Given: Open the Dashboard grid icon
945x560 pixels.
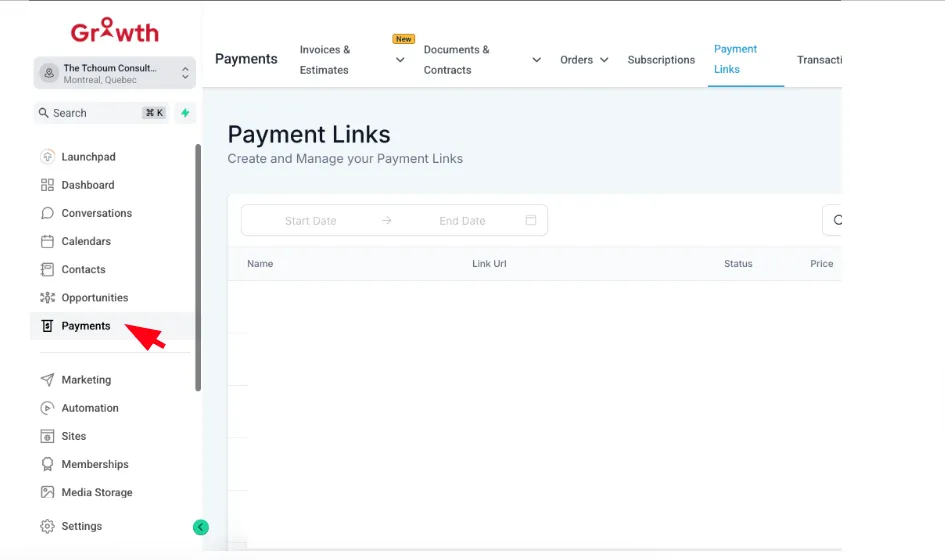Looking at the screenshot, I should tap(47, 185).
